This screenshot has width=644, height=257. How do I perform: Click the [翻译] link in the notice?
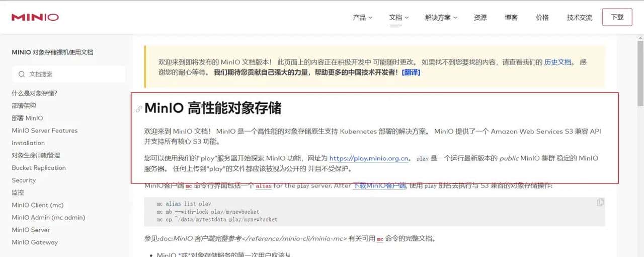point(411,72)
